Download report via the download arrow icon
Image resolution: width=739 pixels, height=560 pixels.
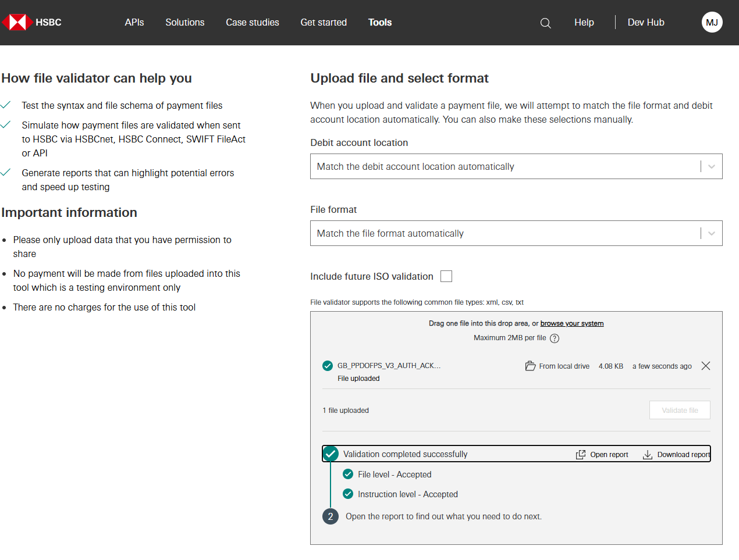647,454
